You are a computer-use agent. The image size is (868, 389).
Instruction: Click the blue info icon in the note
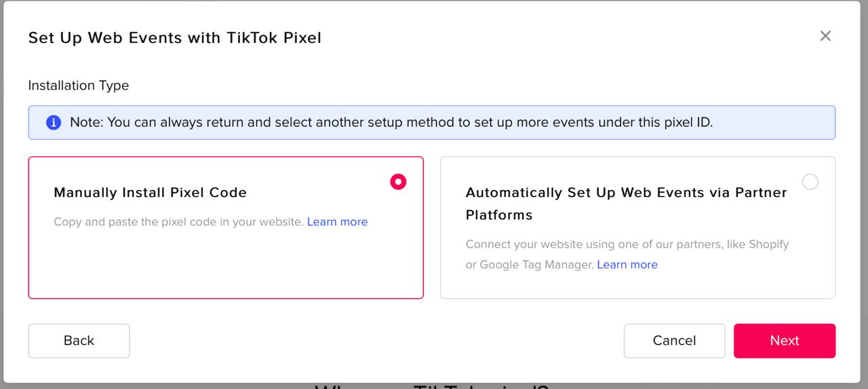pyautogui.click(x=54, y=123)
